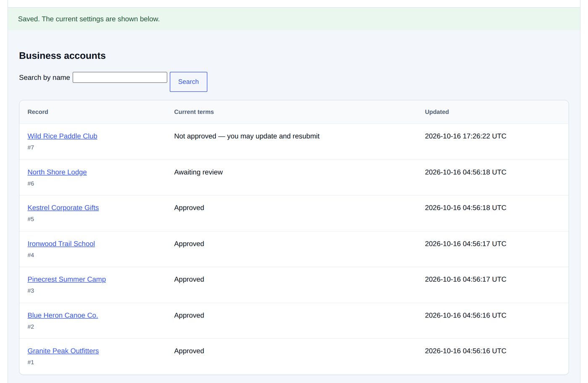Image resolution: width=588 pixels, height=383 pixels.
Task: Click record number #3 under Pinecrest Summer Camp
Action: click(x=31, y=291)
